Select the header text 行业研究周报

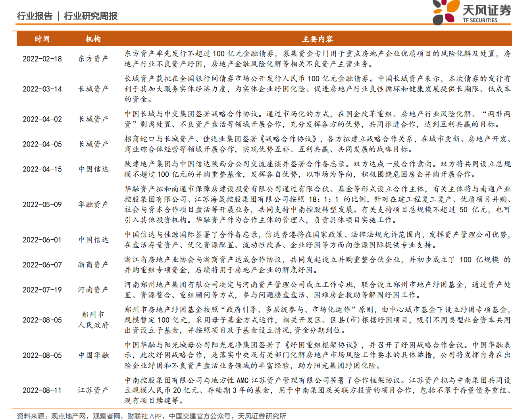click(x=90, y=16)
